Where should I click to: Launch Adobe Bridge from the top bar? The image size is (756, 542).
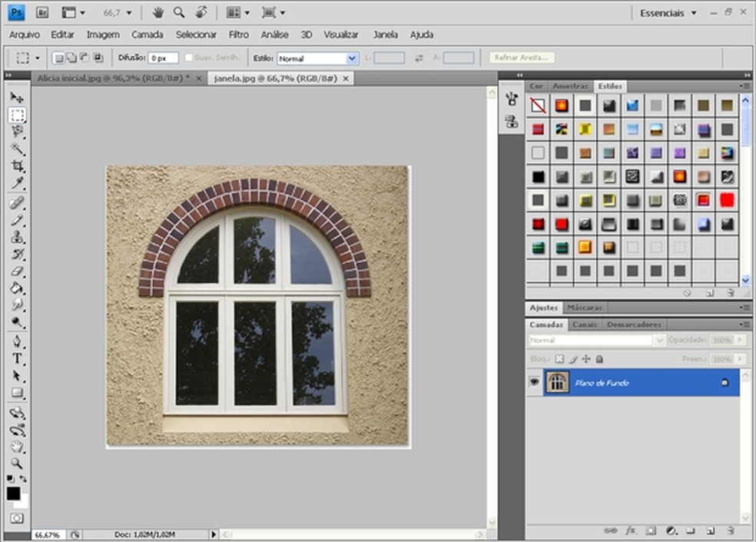click(41, 13)
